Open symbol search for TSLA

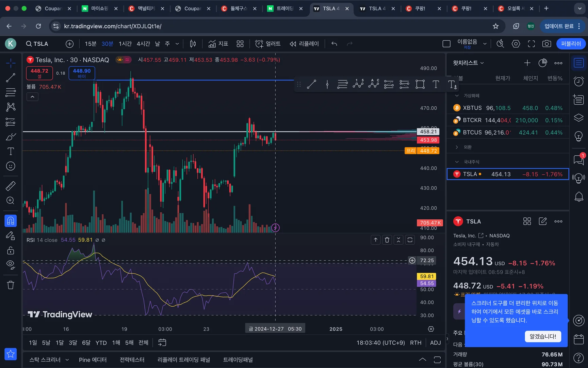tap(37, 44)
